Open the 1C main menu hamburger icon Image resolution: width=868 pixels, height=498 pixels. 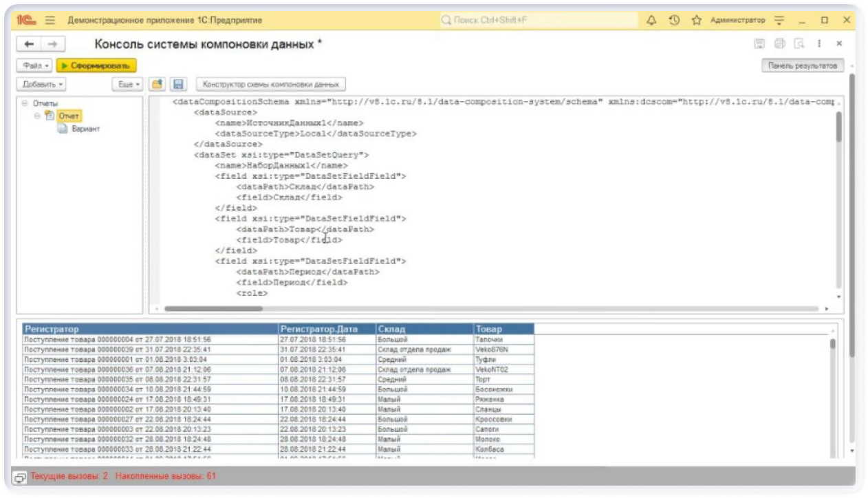pos(50,21)
